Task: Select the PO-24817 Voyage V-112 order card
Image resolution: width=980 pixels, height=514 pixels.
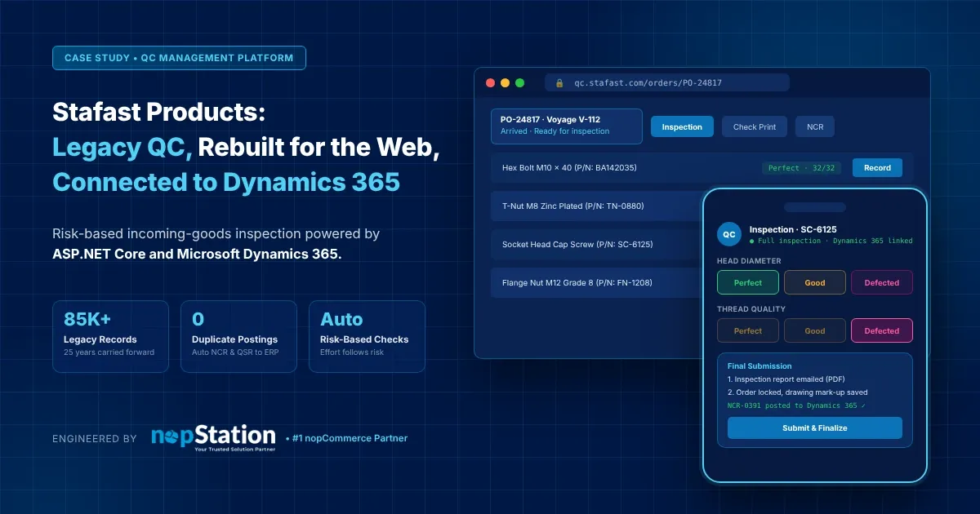Action: coord(567,126)
